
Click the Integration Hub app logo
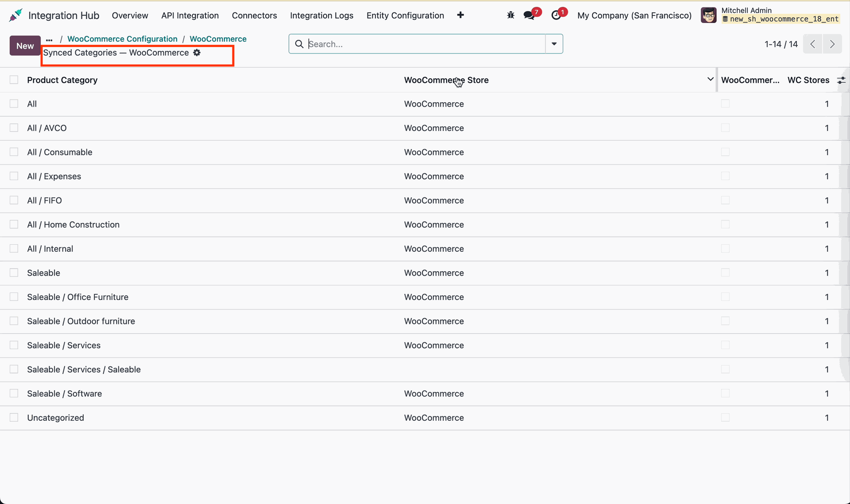(x=15, y=15)
